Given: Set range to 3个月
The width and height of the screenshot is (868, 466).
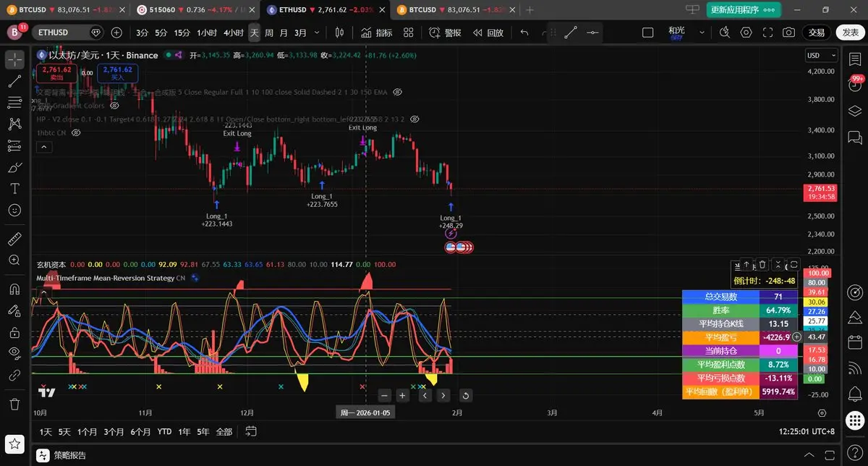Looking at the screenshot, I should [x=114, y=431].
